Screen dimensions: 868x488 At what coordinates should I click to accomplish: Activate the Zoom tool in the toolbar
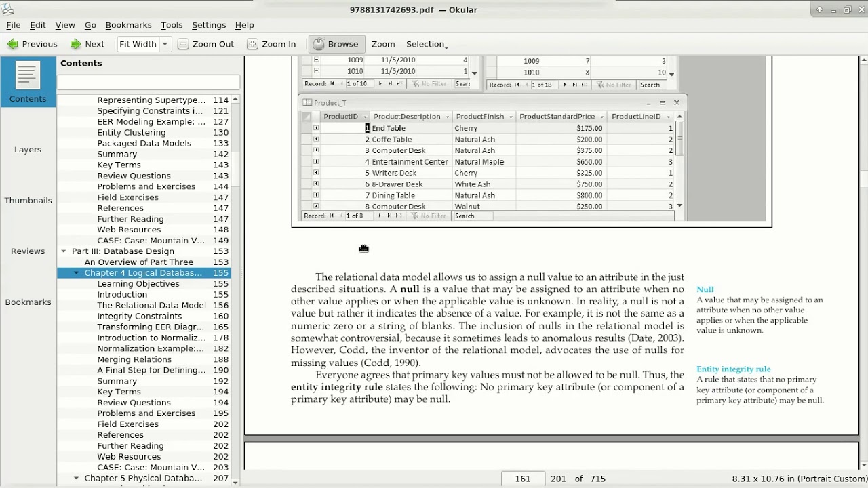tap(383, 44)
